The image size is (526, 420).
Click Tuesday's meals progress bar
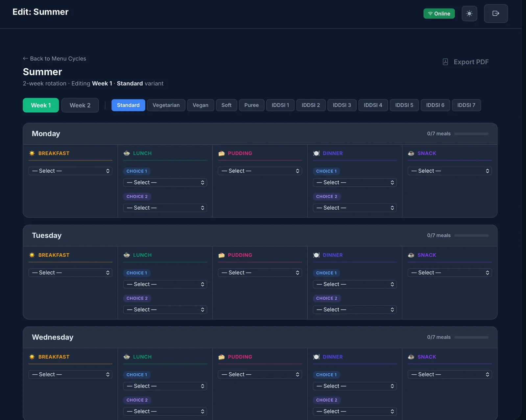[x=471, y=236]
